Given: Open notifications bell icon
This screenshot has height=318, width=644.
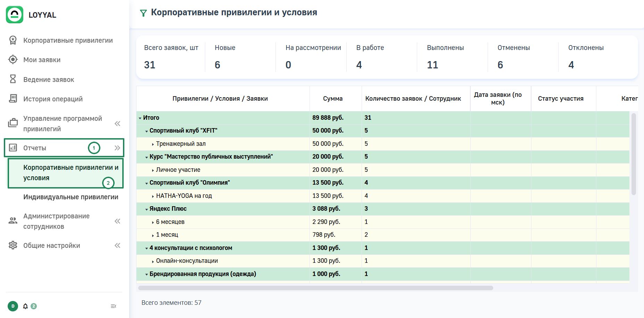Looking at the screenshot, I should tap(25, 306).
